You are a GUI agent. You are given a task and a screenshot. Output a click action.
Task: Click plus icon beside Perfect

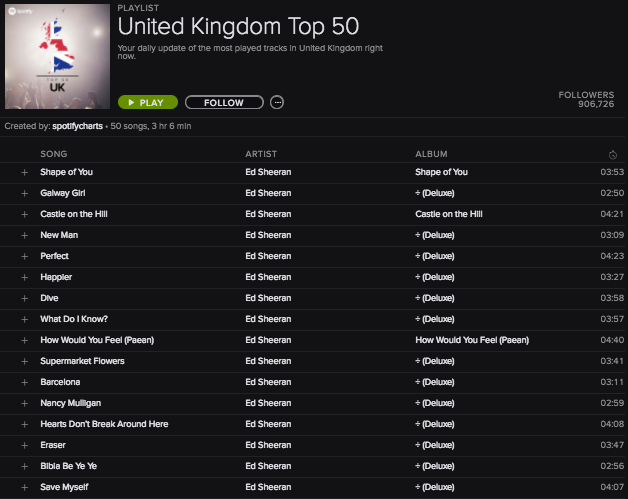point(24,256)
